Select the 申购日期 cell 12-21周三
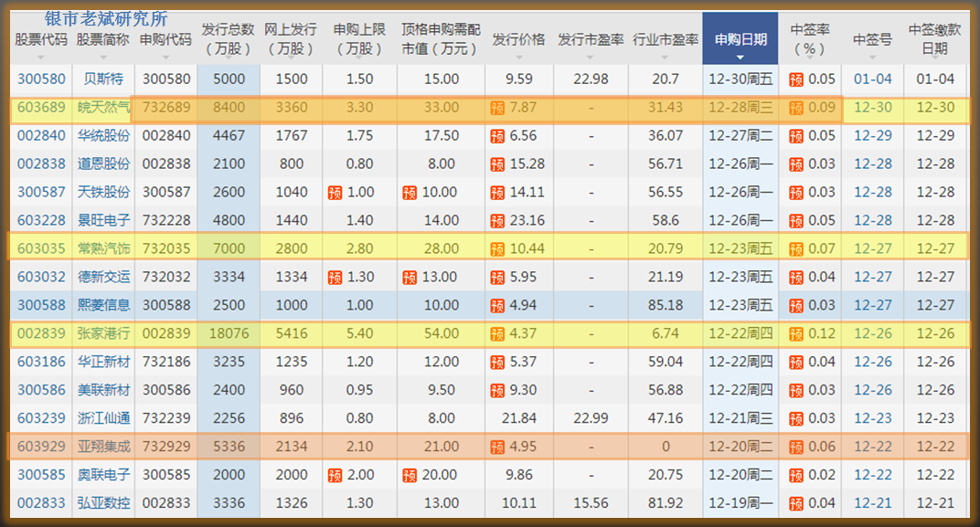980x527 pixels. click(740, 417)
